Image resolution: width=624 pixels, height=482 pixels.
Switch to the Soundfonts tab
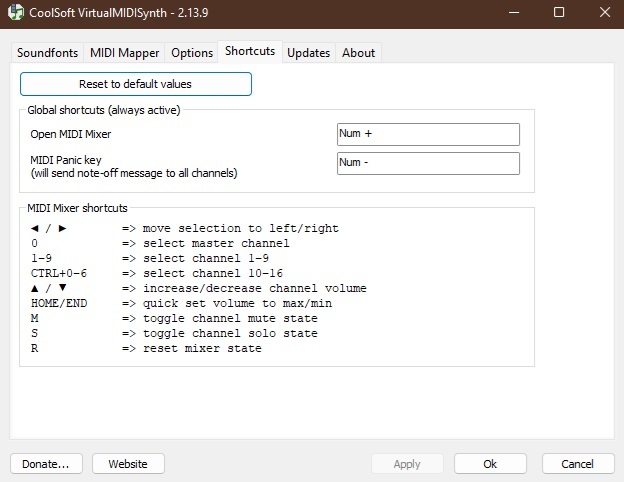[x=46, y=53]
